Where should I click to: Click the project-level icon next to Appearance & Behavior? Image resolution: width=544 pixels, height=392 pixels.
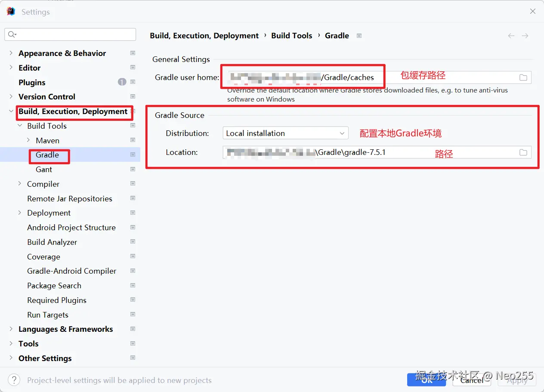pos(133,53)
